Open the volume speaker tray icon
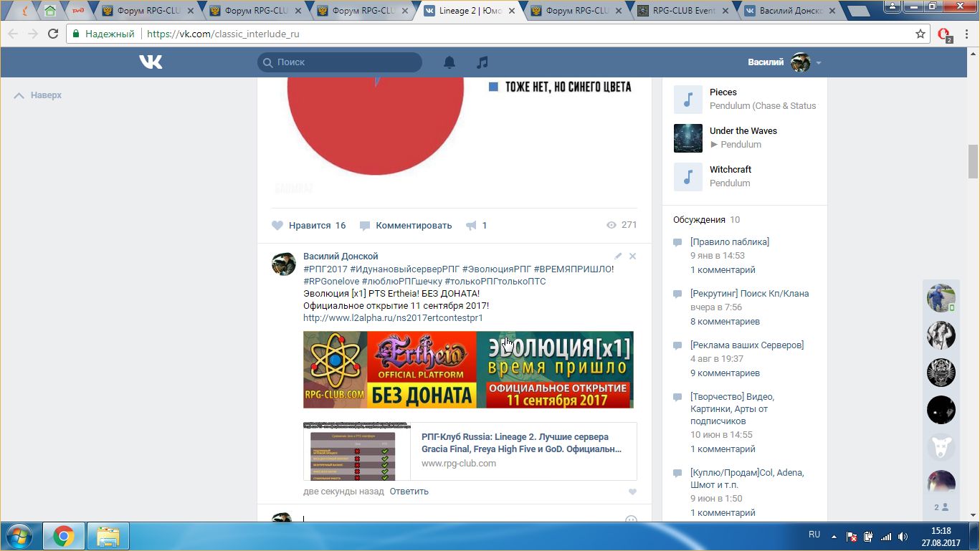Screen dimensions: 980x551 click(903, 536)
